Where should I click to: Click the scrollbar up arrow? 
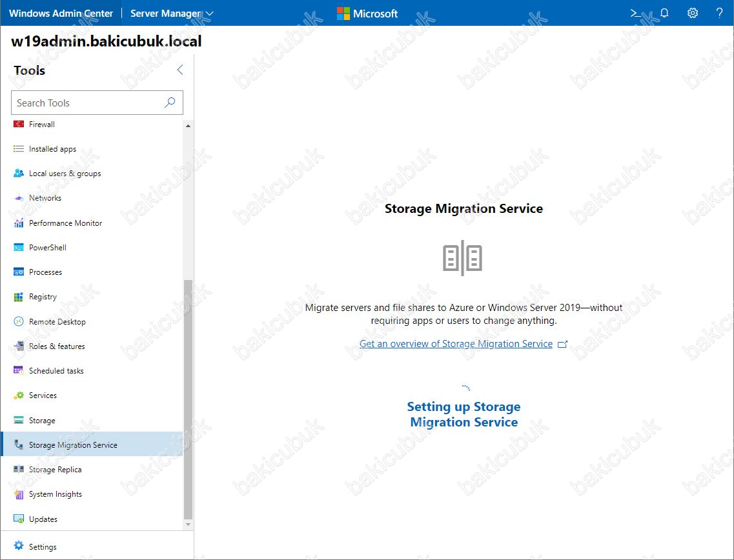(189, 126)
